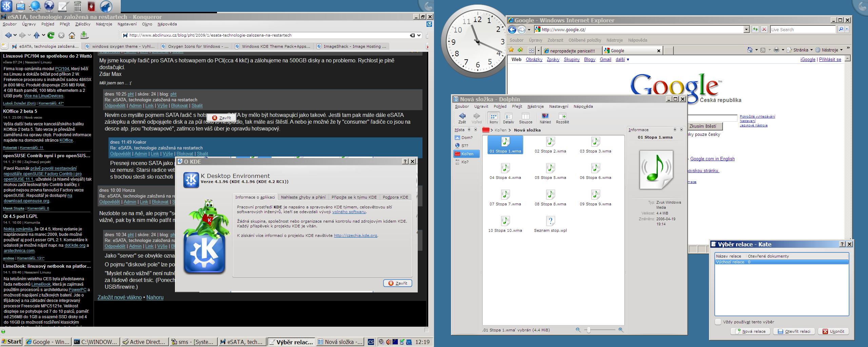Open IE Quick Tabs dropdown arrow
The width and height of the screenshot is (868, 347).
pos(538,50)
